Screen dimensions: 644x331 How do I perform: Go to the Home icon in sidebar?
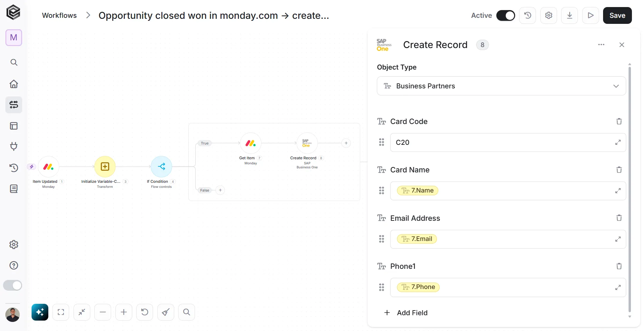pos(14,84)
